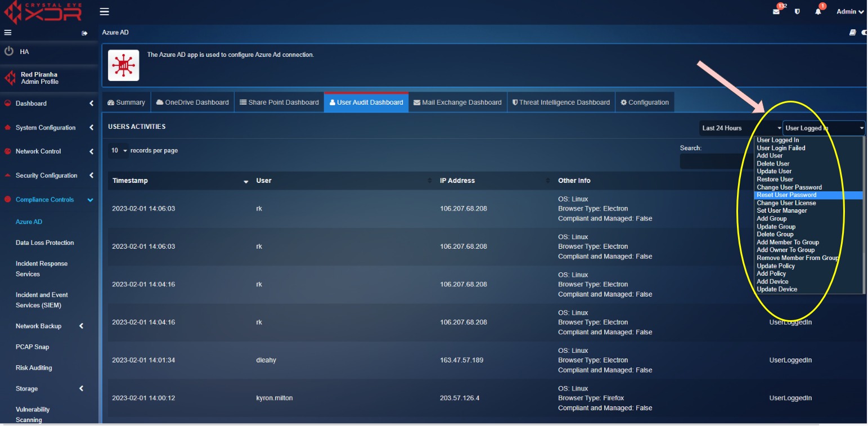
Task: Open the User Logged In activity dropdown
Action: [824, 128]
